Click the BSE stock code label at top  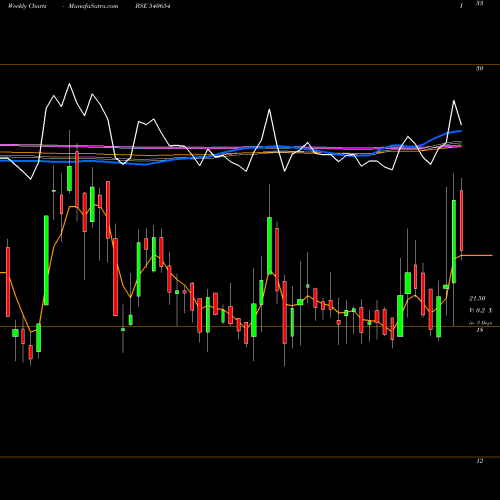[153, 6]
